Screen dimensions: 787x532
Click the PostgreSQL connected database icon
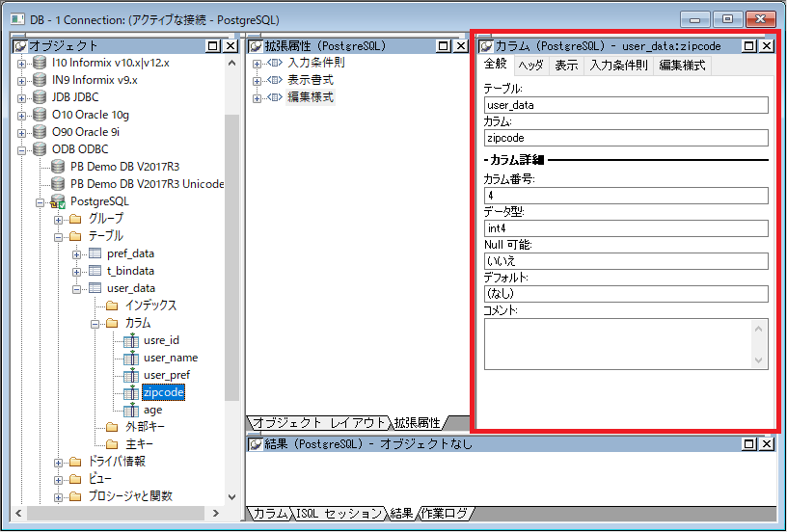58,201
